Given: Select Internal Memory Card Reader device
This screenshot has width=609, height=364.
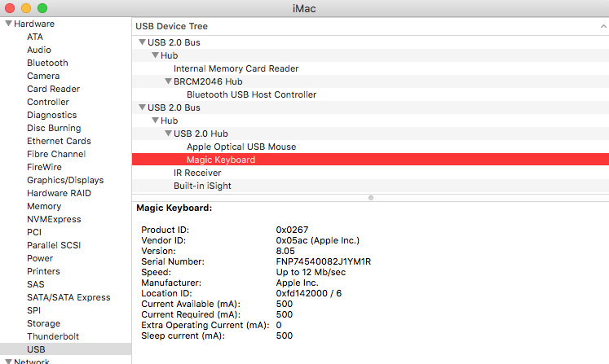Looking at the screenshot, I should [236, 68].
